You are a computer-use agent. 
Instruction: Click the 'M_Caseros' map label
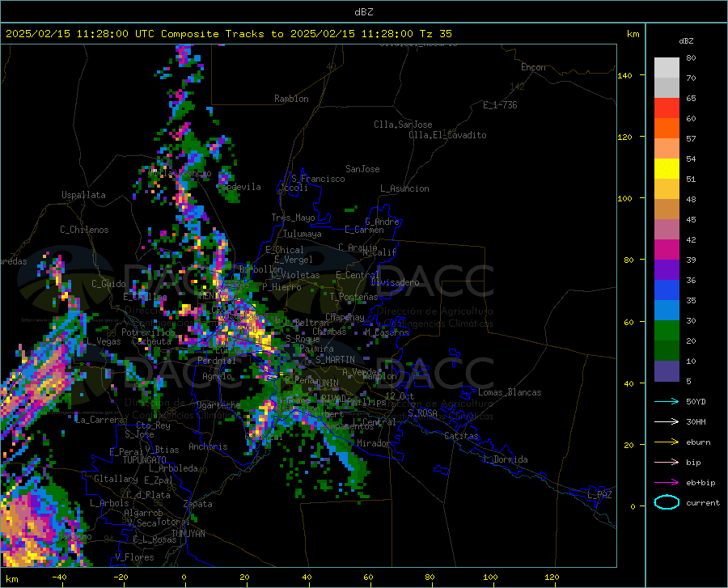pyautogui.click(x=387, y=332)
